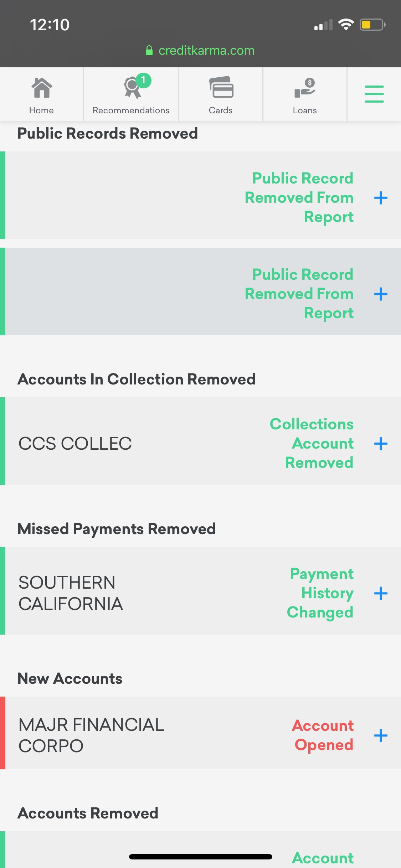This screenshot has width=401, height=868.
Task: Open Recommendations ribbon badge icon
Action: pyautogui.click(x=133, y=88)
